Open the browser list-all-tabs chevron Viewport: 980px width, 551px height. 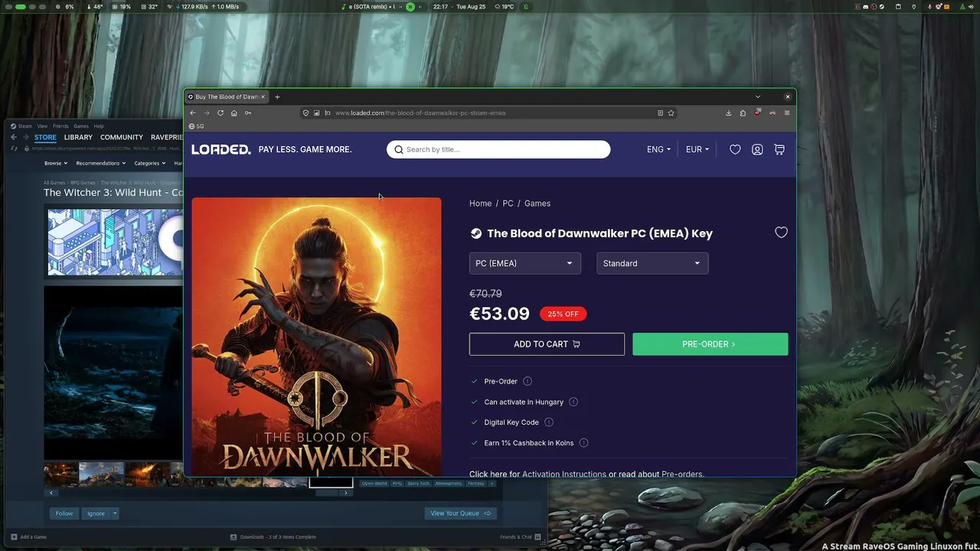click(x=758, y=97)
